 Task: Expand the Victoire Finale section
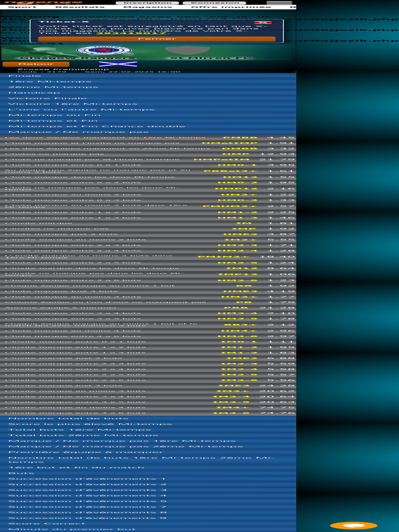click(x=148, y=98)
